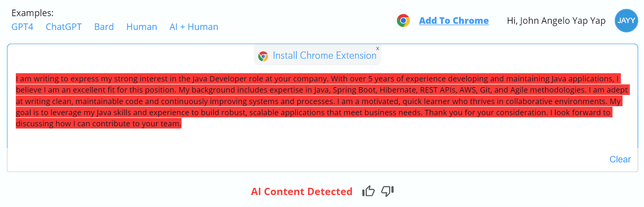
Task: Choose the Human example
Action: (x=141, y=27)
